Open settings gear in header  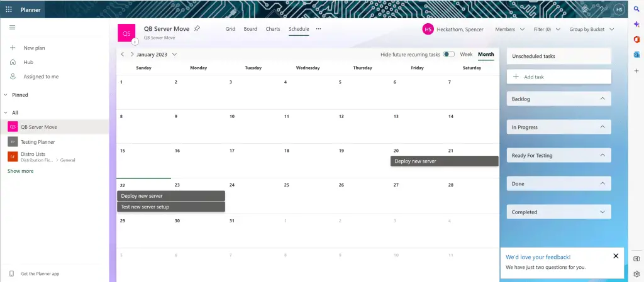point(585,9)
